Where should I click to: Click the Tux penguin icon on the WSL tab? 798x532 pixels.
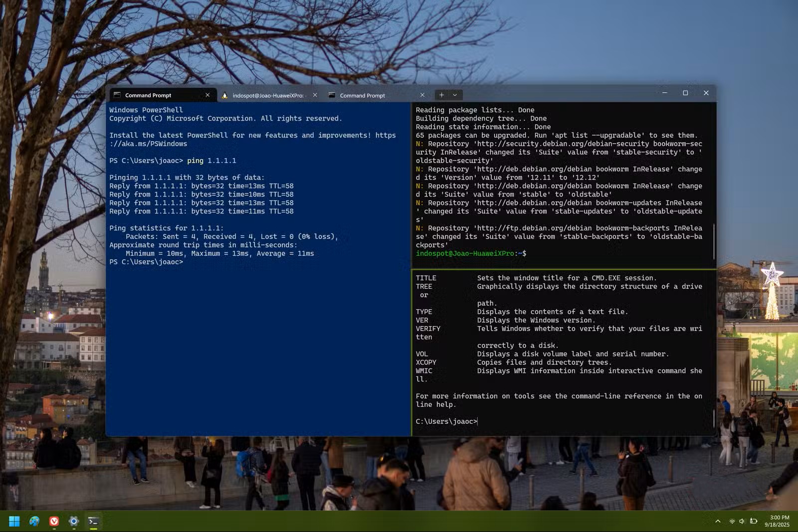[225, 95]
